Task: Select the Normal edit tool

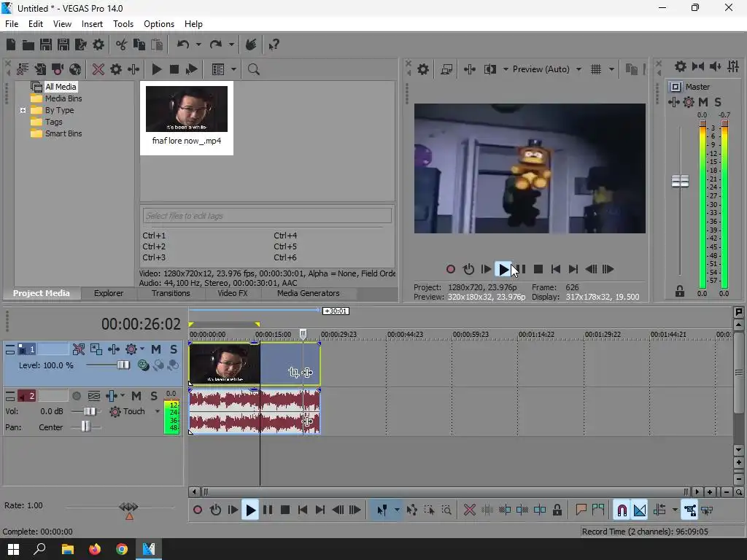Action: 382,510
